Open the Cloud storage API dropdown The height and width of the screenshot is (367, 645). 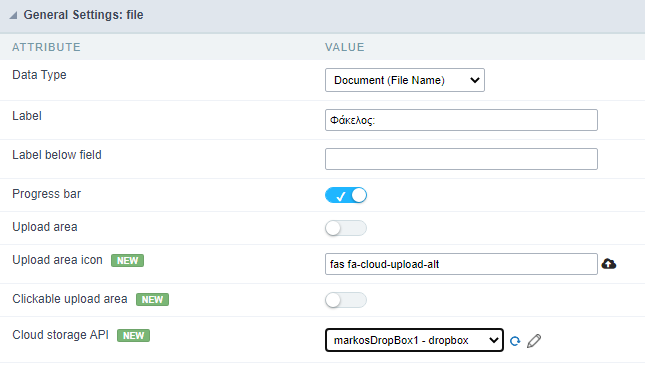tap(414, 340)
